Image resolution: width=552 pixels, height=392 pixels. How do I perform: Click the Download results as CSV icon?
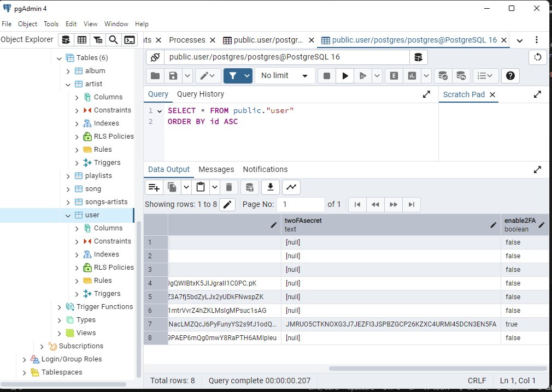(x=271, y=187)
